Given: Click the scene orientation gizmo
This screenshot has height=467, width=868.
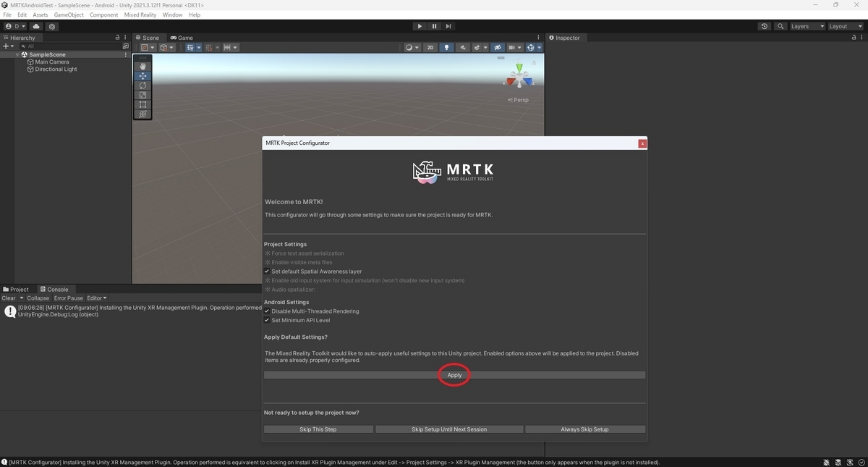Looking at the screenshot, I should (x=519, y=76).
